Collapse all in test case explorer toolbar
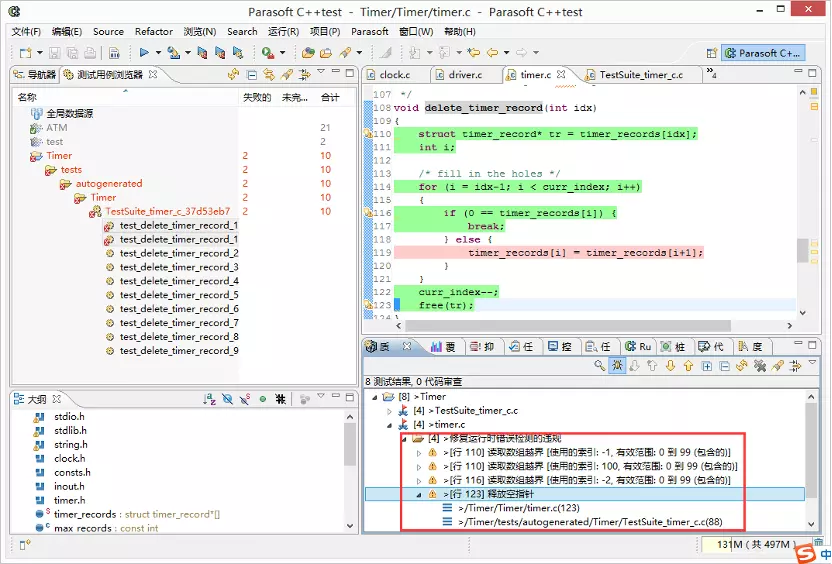This screenshot has width=832, height=564. tap(252, 75)
